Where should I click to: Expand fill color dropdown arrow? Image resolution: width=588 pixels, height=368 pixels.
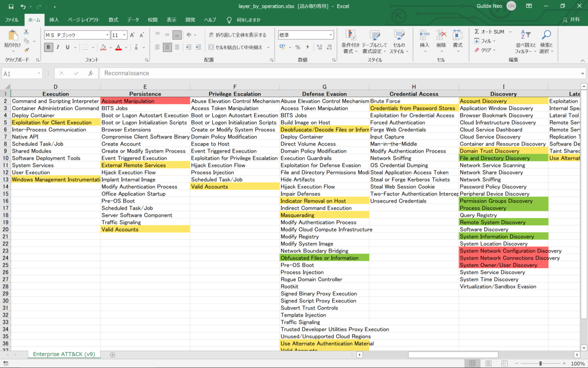point(110,47)
